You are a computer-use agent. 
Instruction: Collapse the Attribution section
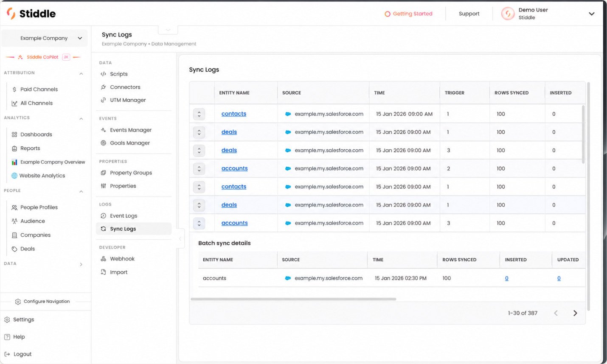click(x=81, y=73)
